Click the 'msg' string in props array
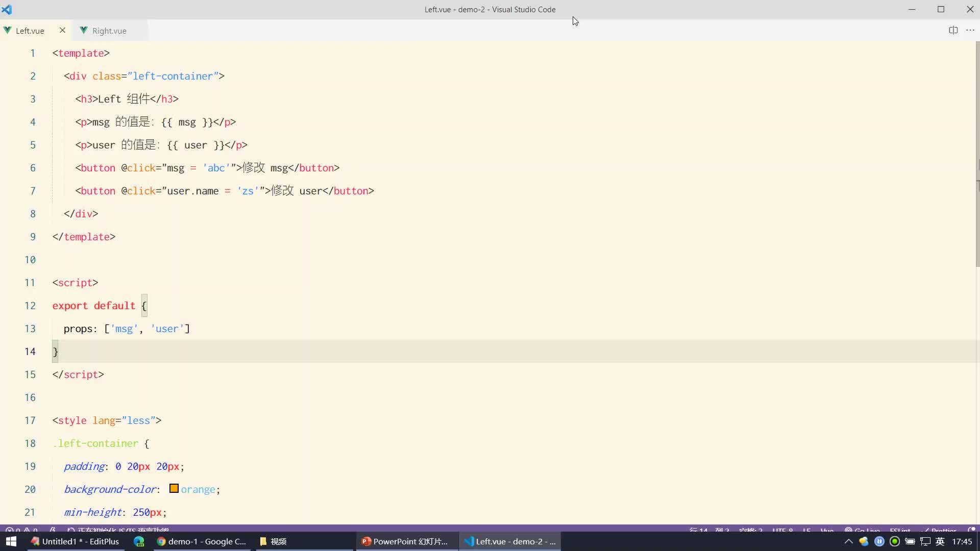The image size is (980, 551). tap(124, 329)
